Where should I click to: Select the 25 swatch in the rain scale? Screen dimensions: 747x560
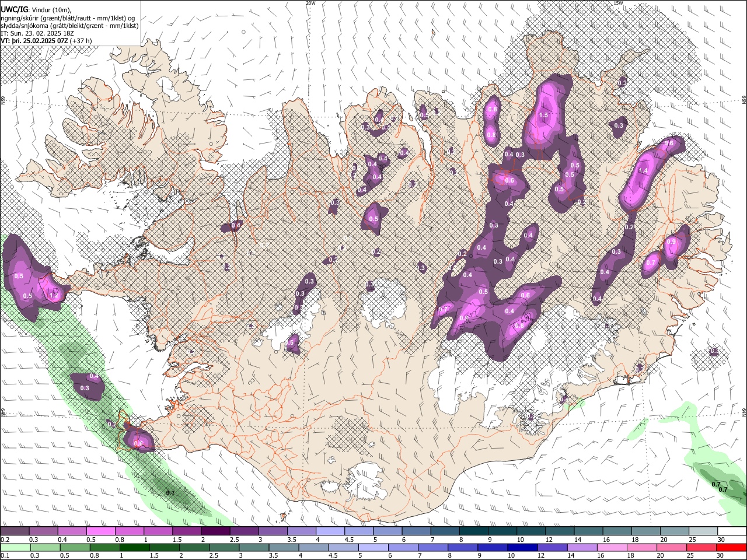pos(703,547)
